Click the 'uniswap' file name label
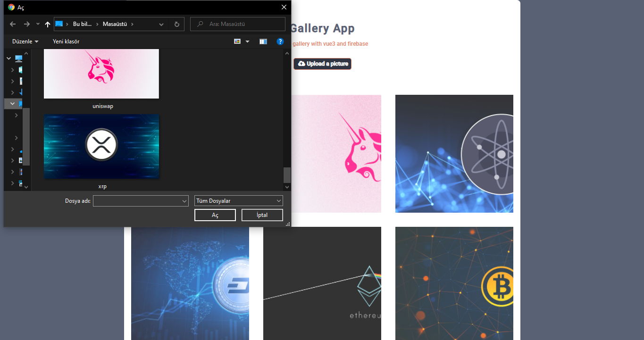644x340 pixels. (103, 106)
